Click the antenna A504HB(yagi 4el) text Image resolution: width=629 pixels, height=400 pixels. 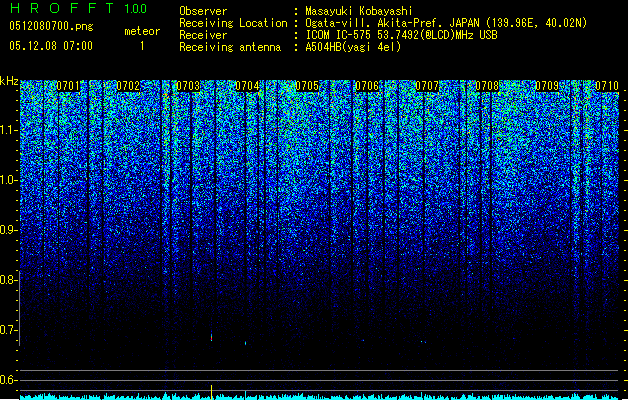pos(353,47)
